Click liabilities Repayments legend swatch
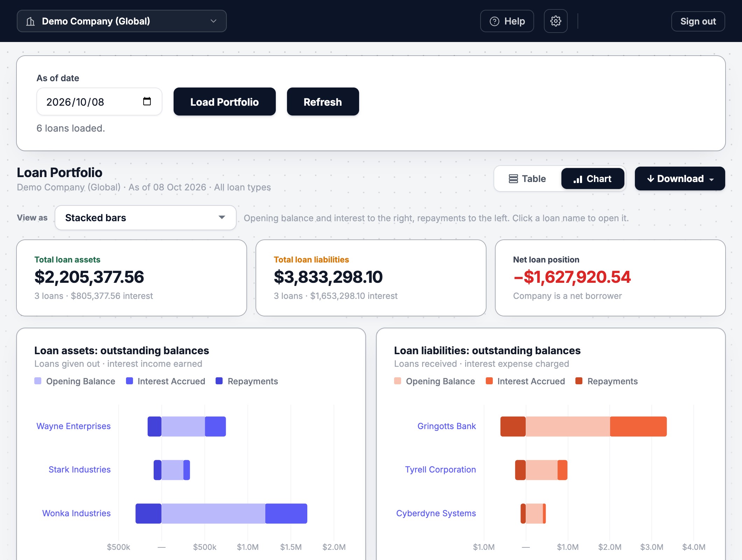 579,381
